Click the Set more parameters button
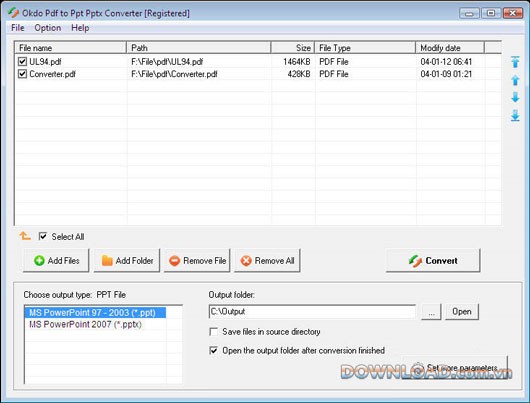The height and width of the screenshot is (403, 530). pos(455,367)
